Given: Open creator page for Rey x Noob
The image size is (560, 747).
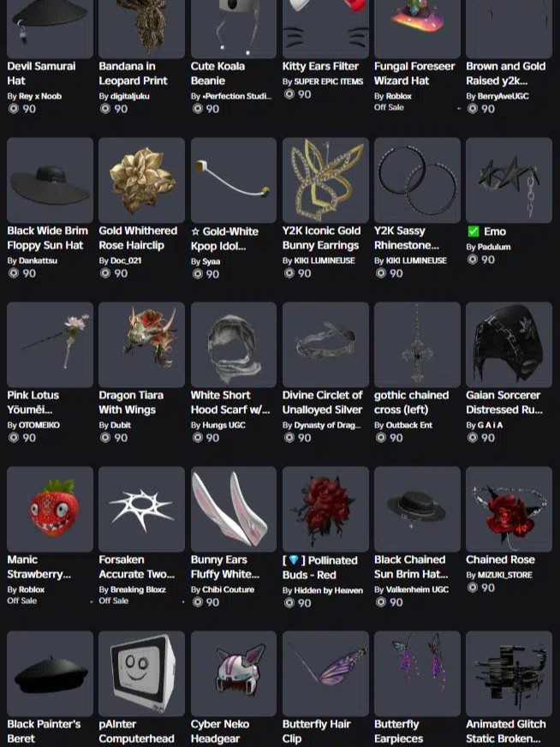Looking at the screenshot, I should tap(40, 96).
